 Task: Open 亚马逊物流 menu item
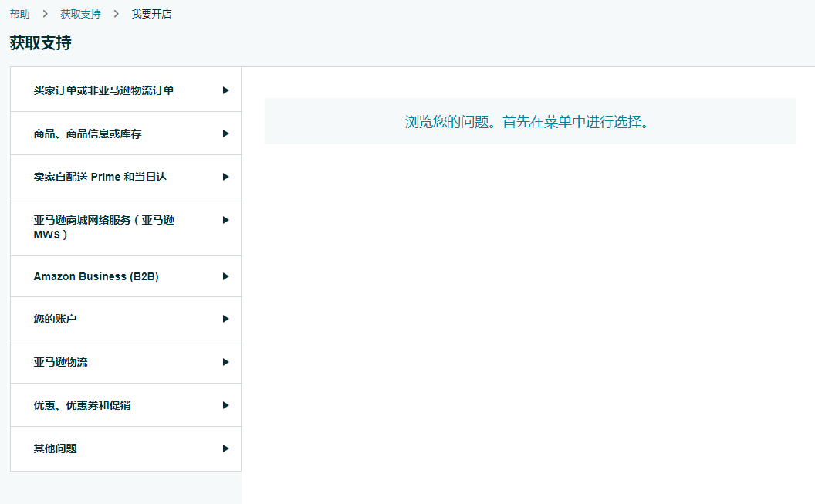pos(126,362)
